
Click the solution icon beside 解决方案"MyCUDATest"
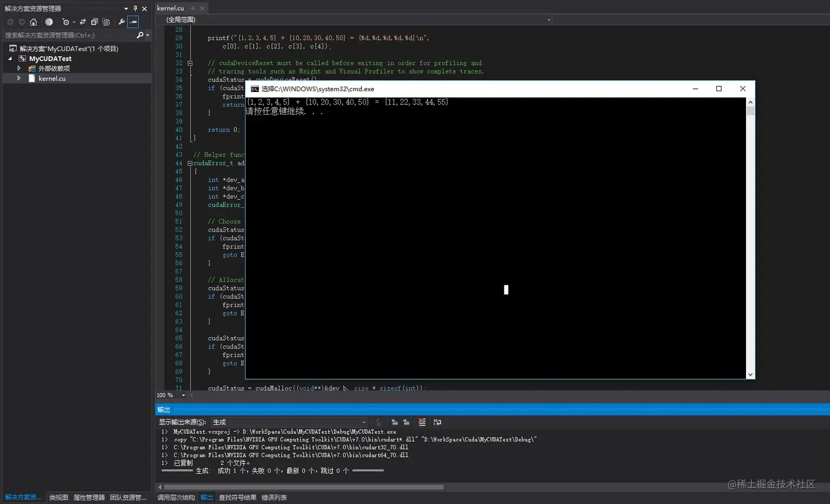click(13, 49)
